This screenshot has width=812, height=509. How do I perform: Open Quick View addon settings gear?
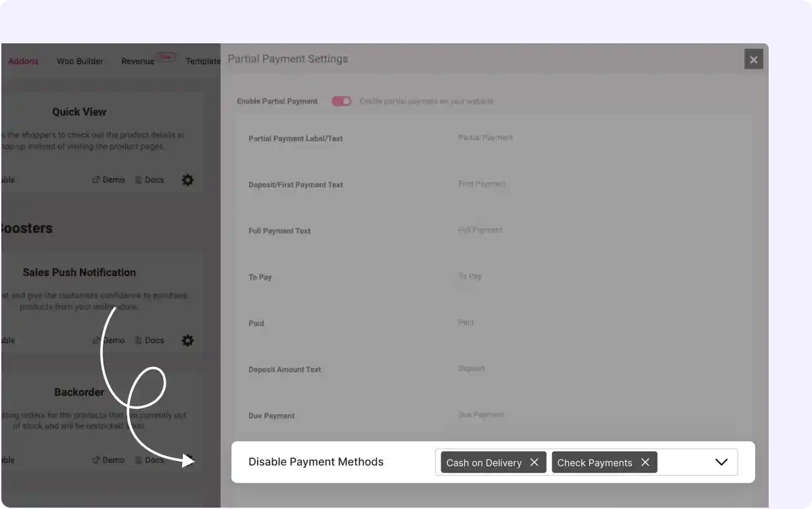tap(187, 179)
